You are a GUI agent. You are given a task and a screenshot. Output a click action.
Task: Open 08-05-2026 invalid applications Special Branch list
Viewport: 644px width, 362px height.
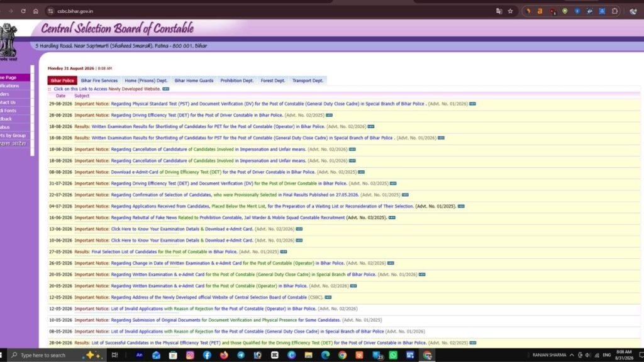coord(247,332)
